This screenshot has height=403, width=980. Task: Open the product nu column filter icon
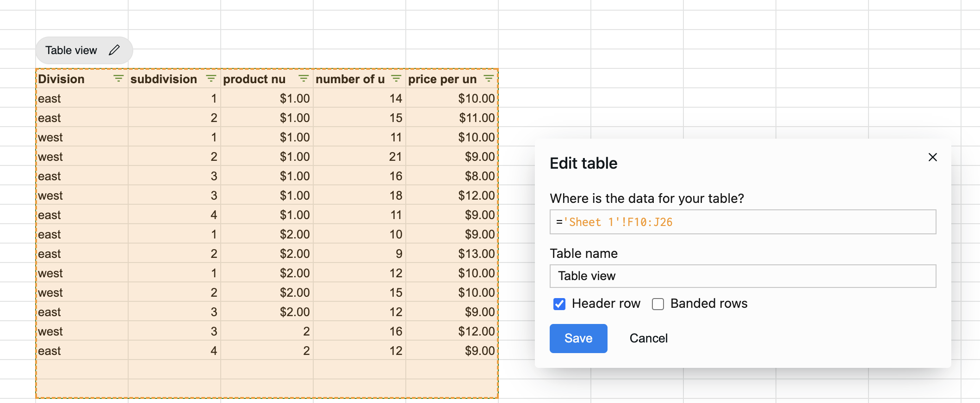[x=304, y=79]
